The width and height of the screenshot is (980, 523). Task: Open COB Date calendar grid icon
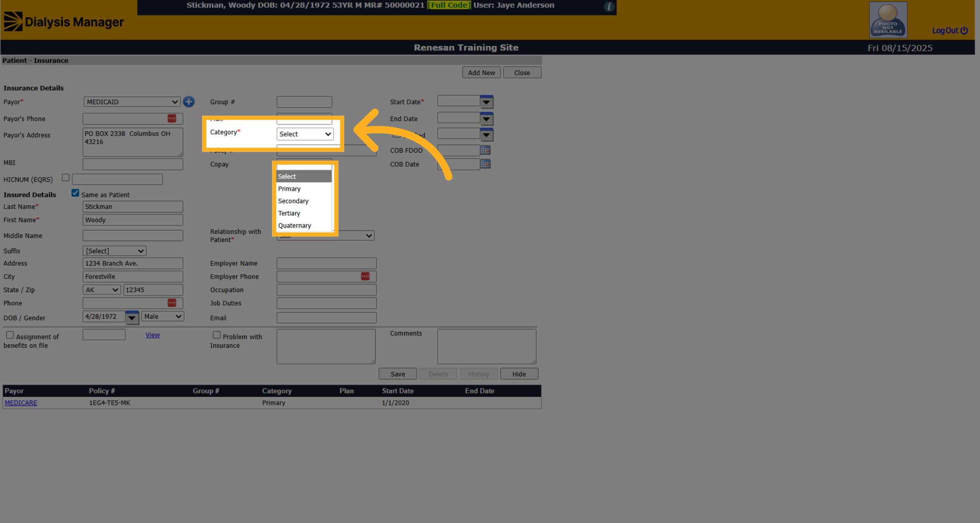pyautogui.click(x=485, y=164)
